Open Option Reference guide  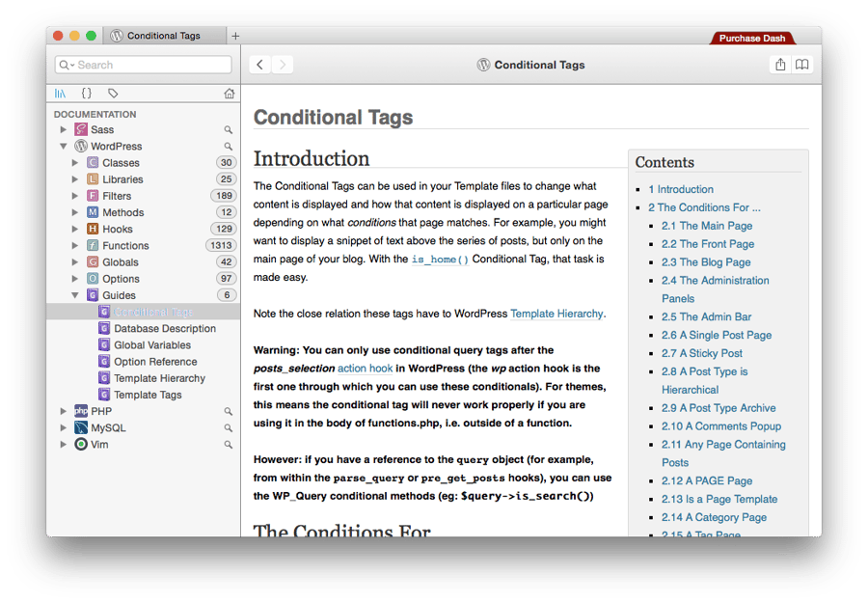(155, 362)
